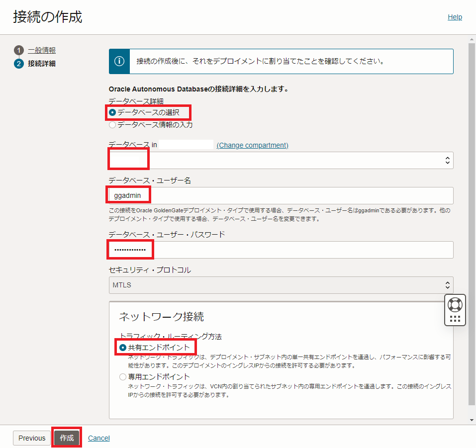Screen dimensions: 476x448
Task: Focus the データベース・ユーザー名 field containing ggadmin
Action: (281, 195)
